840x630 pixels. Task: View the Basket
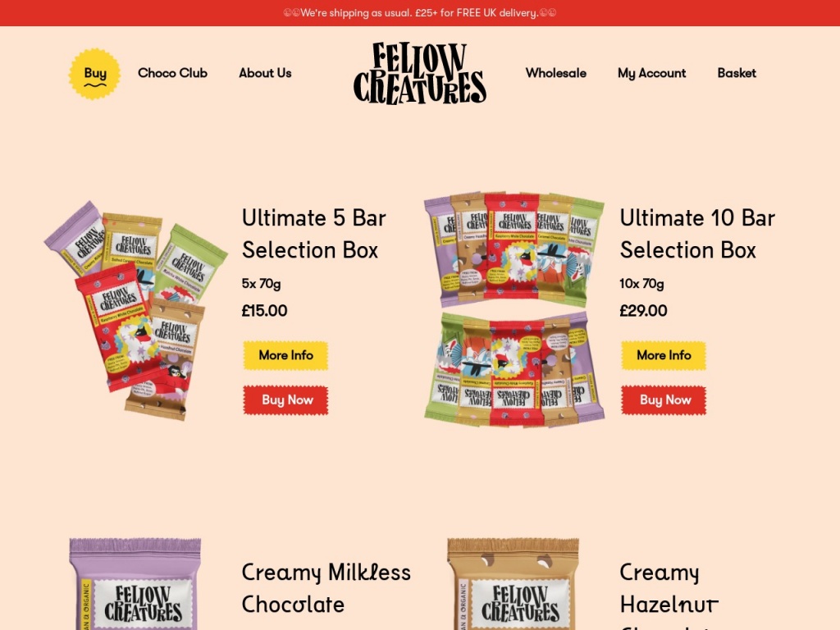tap(737, 73)
